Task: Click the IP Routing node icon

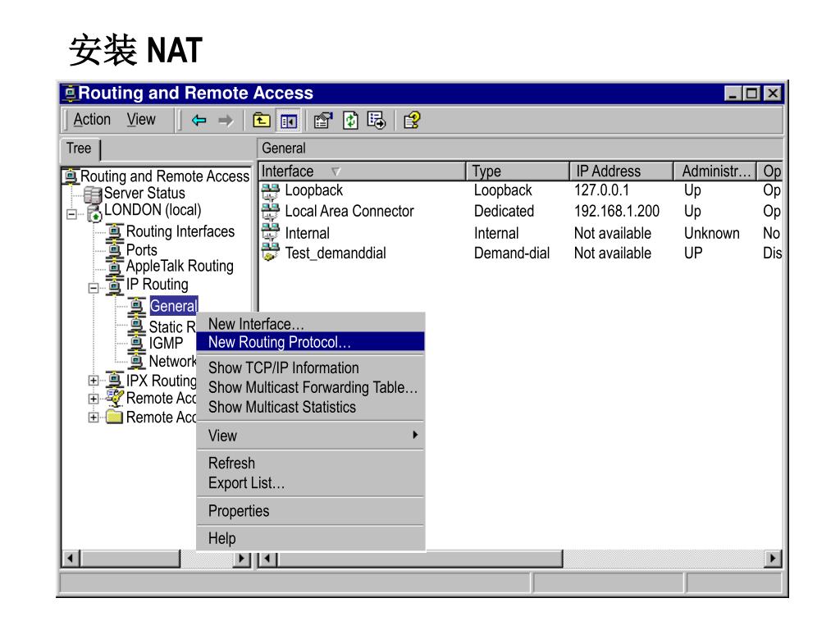Action: [115, 285]
